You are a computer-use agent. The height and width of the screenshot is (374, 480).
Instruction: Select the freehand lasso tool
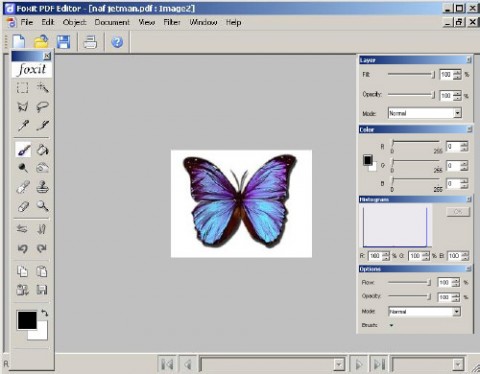pyautogui.click(x=42, y=107)
